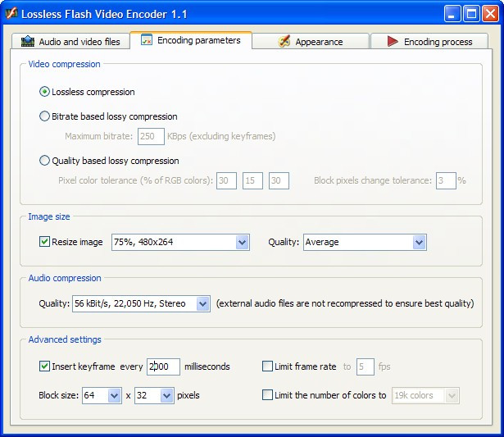Click the Audio compression group label
Viewport: 504px width, 437px height.
point(65,278)
